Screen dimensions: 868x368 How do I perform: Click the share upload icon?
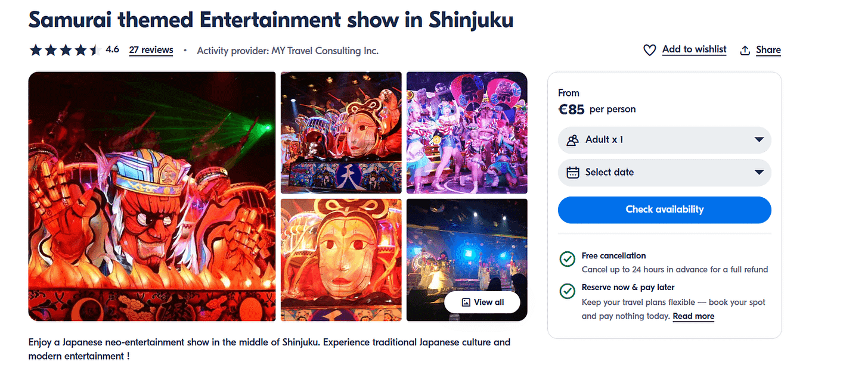[745, 51]
